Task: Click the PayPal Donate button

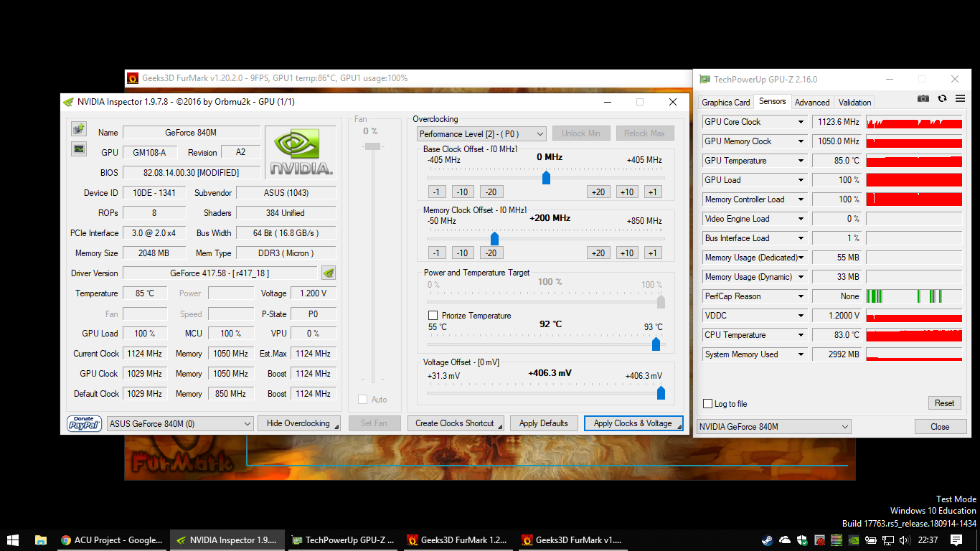Action: click(85, 423)
